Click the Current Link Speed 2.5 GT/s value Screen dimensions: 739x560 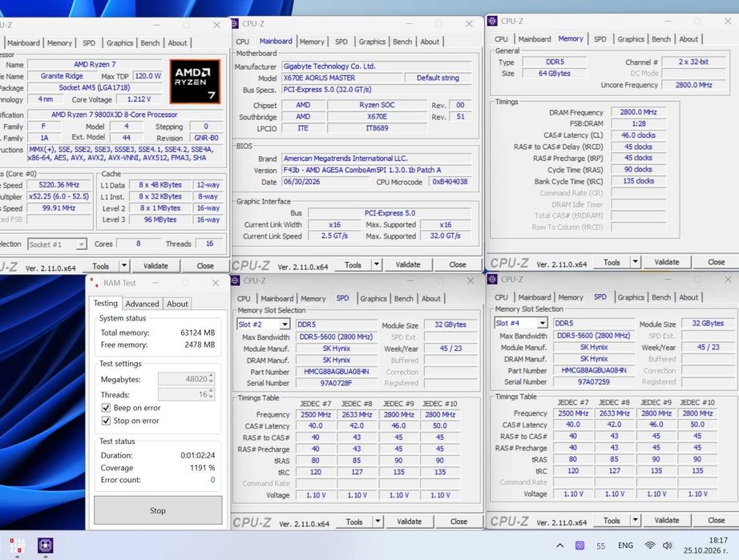pos(334,236)
